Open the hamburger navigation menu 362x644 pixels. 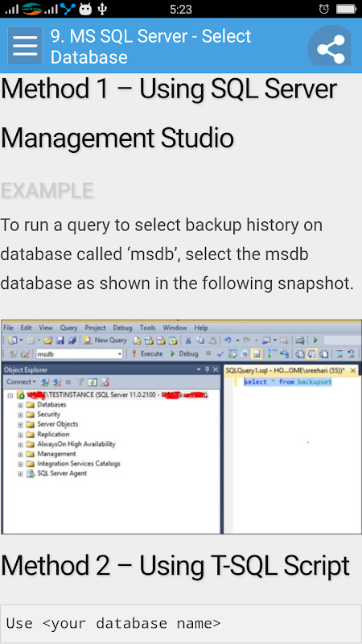[25, 46]
